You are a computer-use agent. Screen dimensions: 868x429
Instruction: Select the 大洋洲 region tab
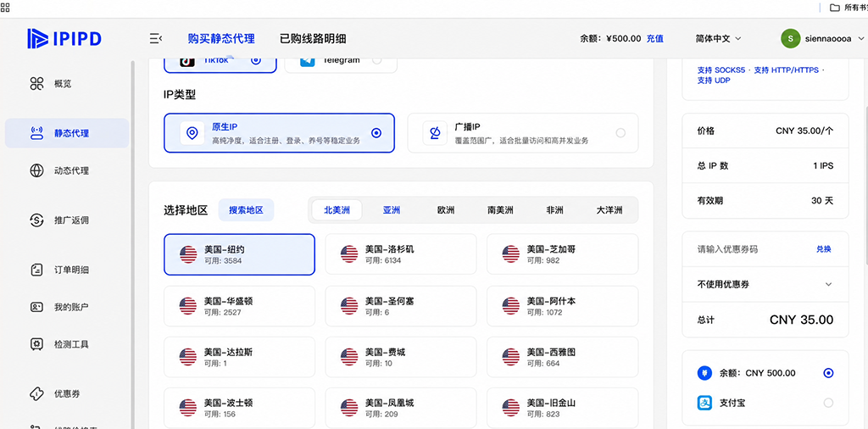pos(609,210)
